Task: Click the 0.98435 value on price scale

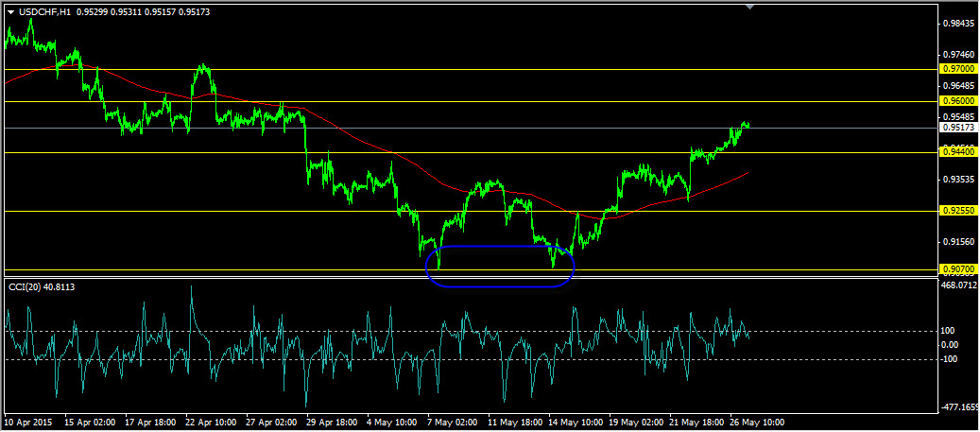Action: 958,24
